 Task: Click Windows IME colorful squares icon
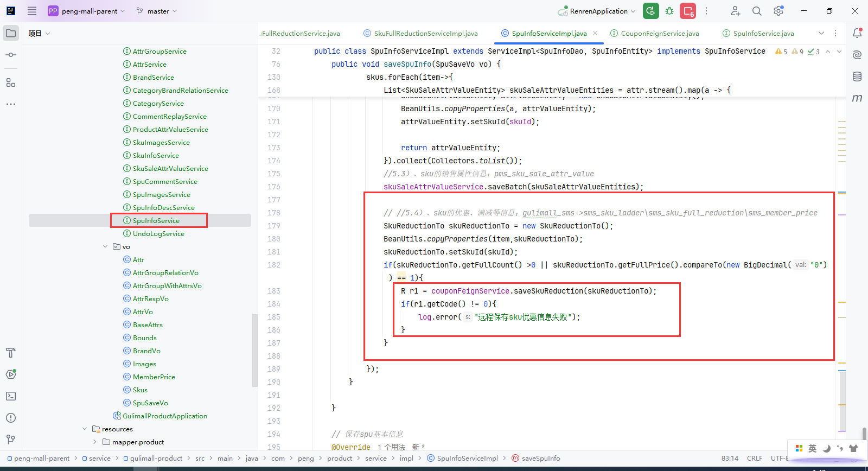point(799,448)
